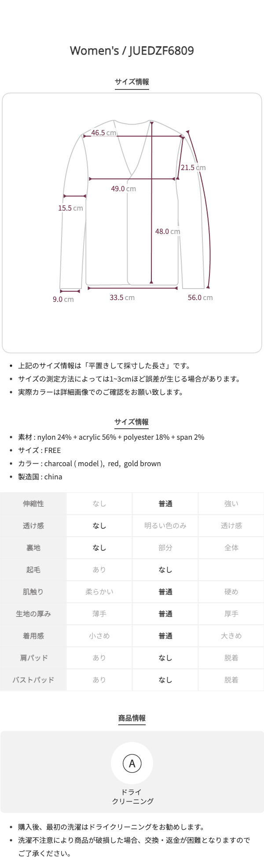
Task: Click the ドライクリーニング care label text
Action: pyautogui.click(x=132, y=796)
